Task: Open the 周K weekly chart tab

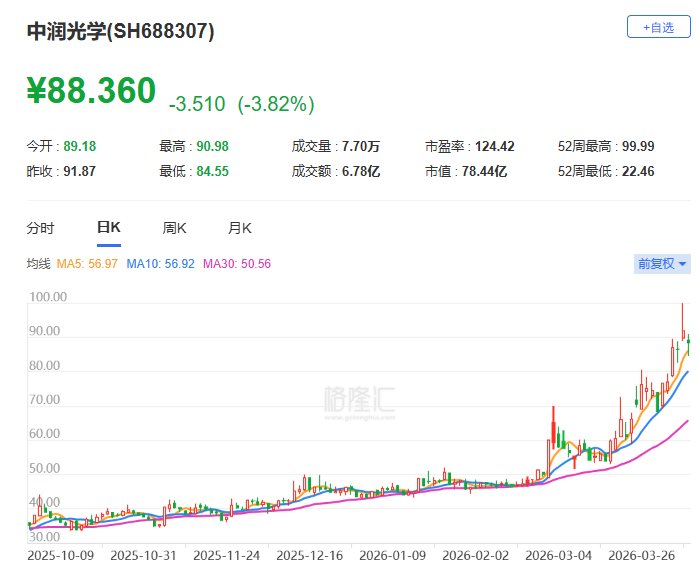Action: [x=174, y=228]
